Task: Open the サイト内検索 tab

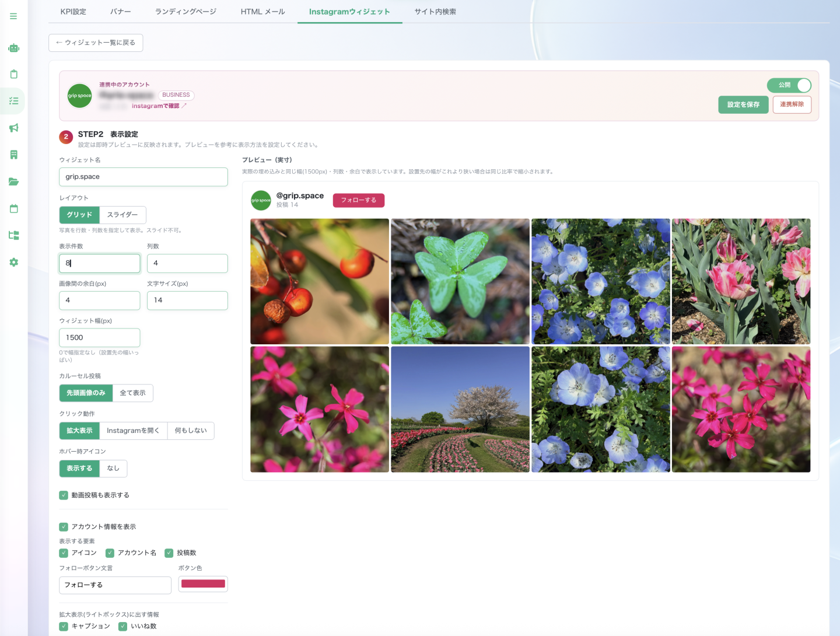Action: click(435, 12)
